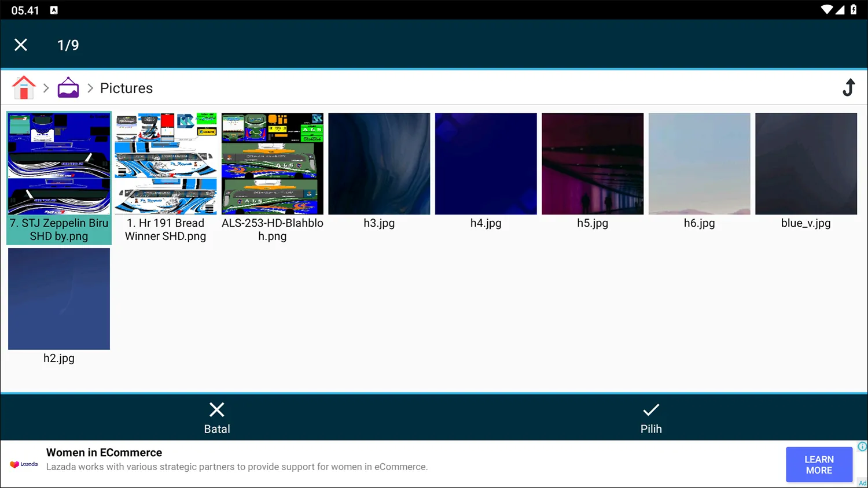Pick the h3.jpg image
The height and width of the screenshot is (488, 868).
click(x=379, y=164)
